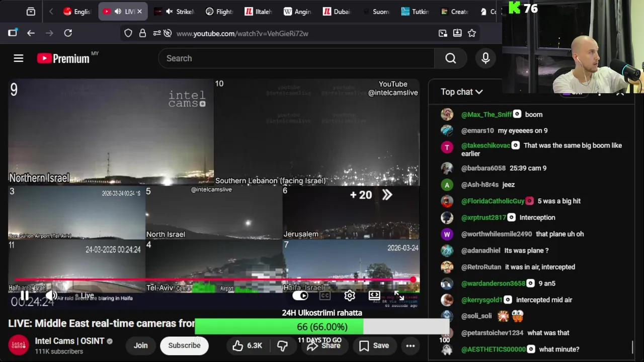This screenshot has height=362, width=644.
Task: Switch to the Flight tab
Action: (x=219, y=12)
